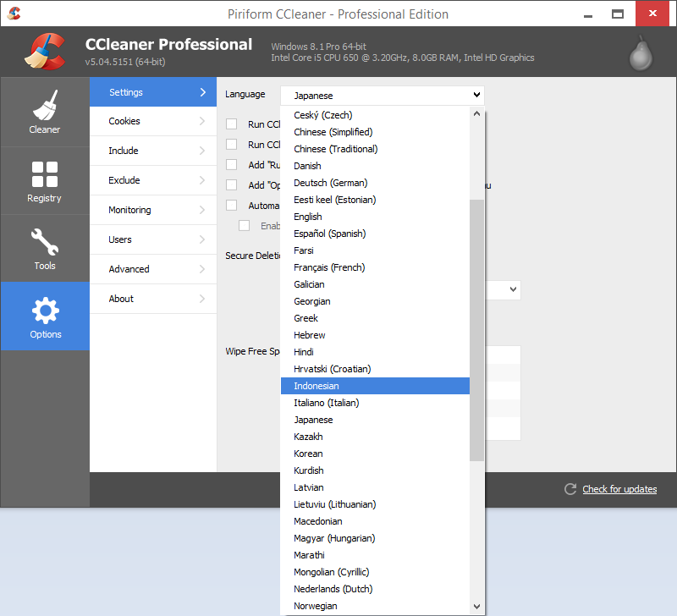Image resolution: width=677 pixels, height=616 pixels.
Task: Click the Check for updates link
Action: [x=619, y=489]
